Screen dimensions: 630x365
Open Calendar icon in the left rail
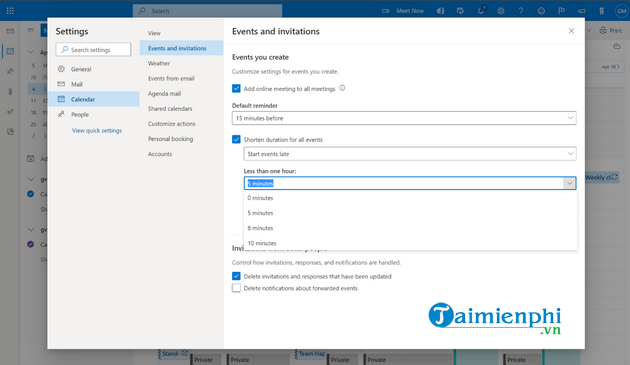coord(10,51)
